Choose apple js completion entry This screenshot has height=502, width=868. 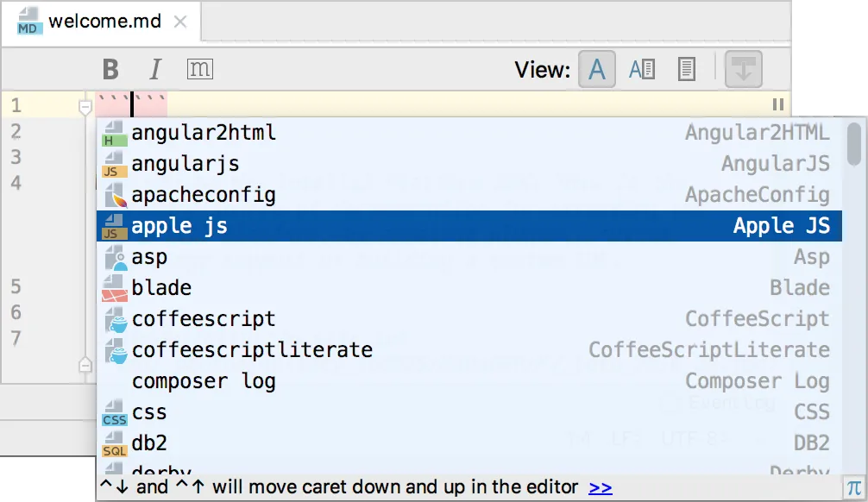coord(179,226)
